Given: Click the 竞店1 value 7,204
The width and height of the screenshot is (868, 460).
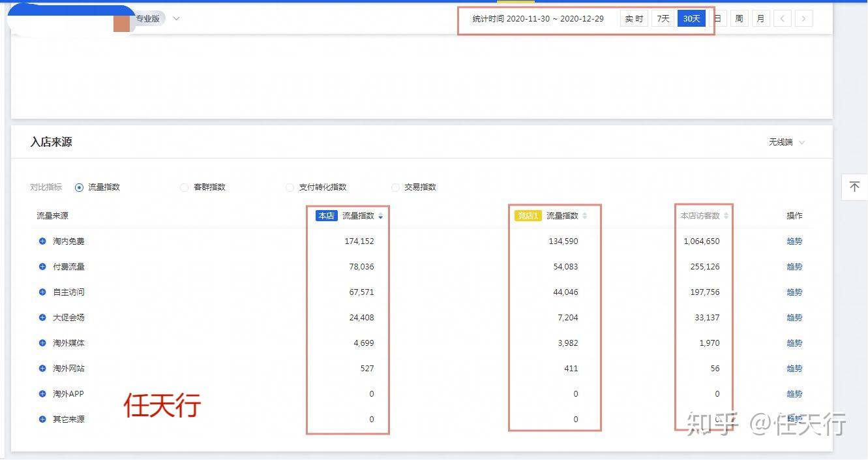Looking at the screenshot, I should point(567,318).
